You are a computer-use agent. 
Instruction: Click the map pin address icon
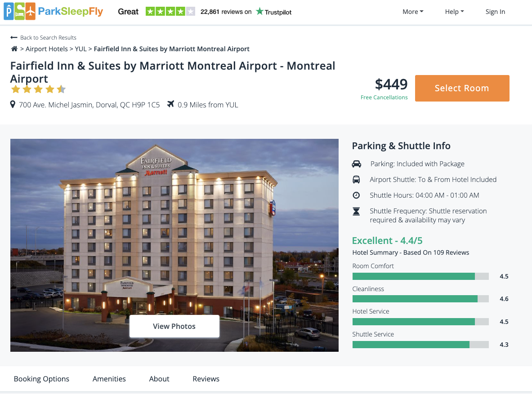coord(13,105)
